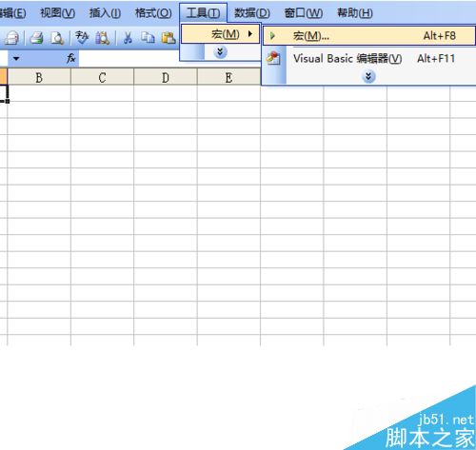
Task: Select column D header
Action: point(166,77)
